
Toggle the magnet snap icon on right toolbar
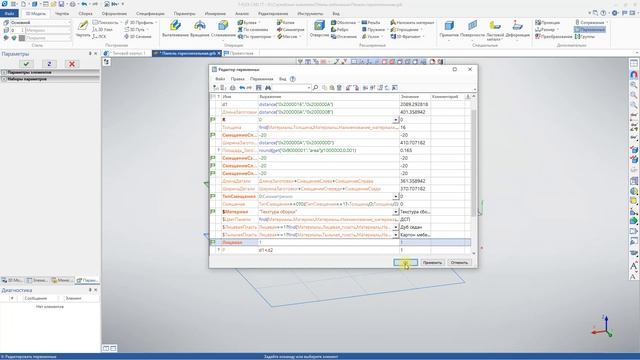coord(633,74)
